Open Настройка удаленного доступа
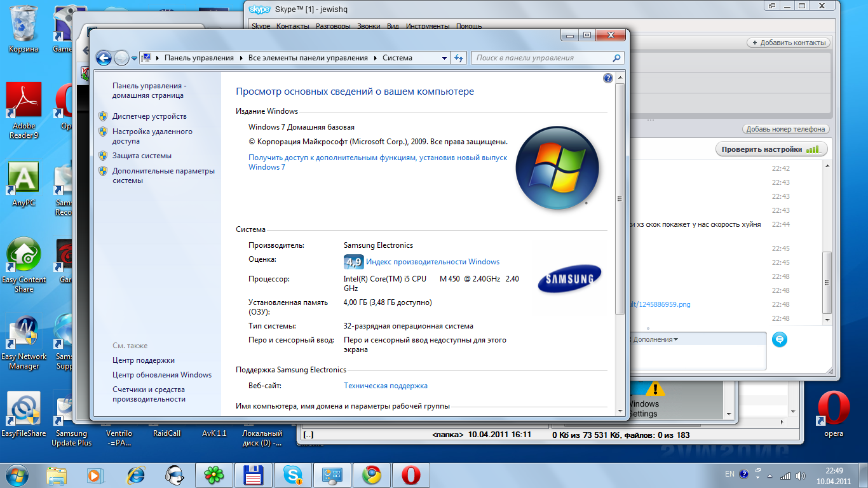The height and width of the screenshot is (488, 868). [153, 137]
